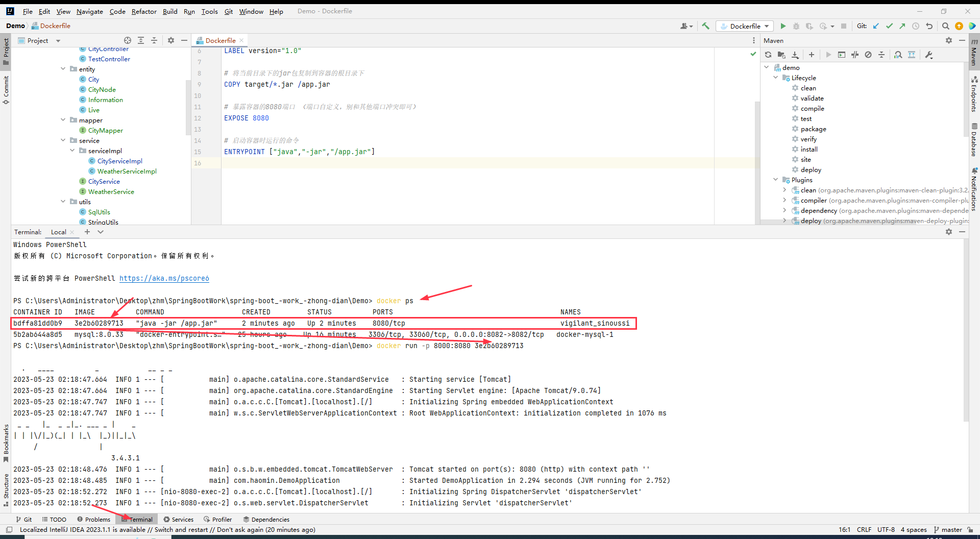Expand all in Project tree
Screen dimensions: 980x539
tap(141, 40)
